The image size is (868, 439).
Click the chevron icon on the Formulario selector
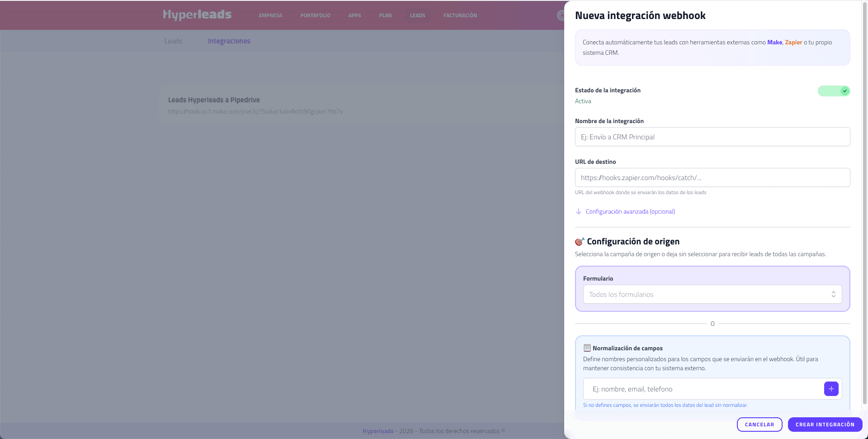[834, 294]
